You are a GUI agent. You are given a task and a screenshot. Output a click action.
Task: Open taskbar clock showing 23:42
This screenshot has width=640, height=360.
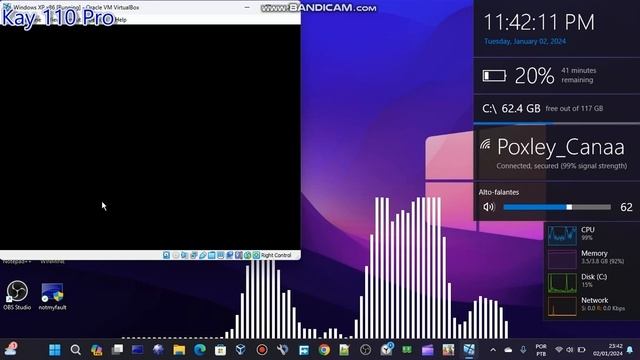tap(608, 350)
